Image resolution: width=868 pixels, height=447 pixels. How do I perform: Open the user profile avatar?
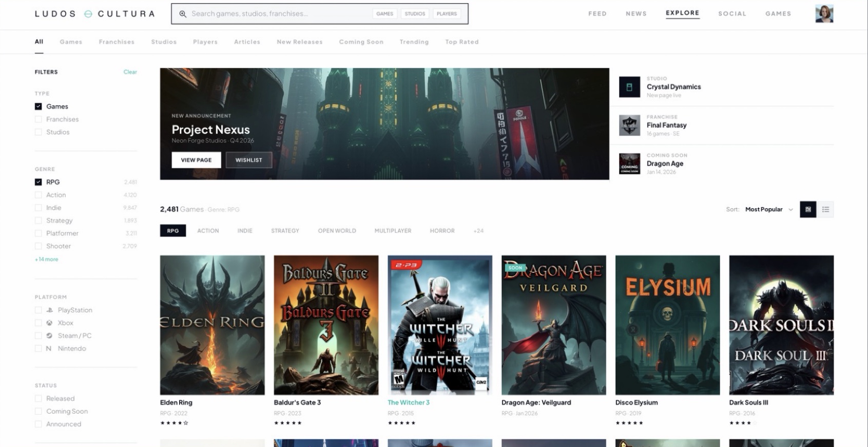pos(824,14)
